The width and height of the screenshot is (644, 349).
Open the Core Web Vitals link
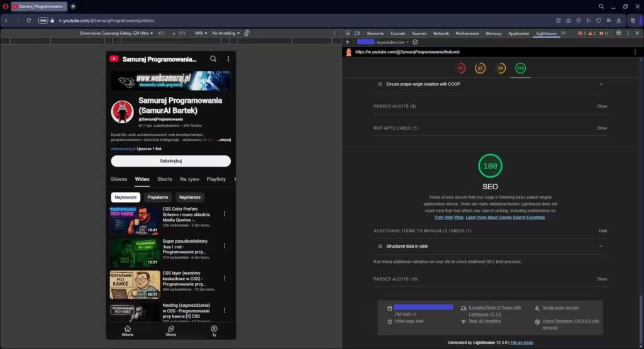click(x=449, y=218)
